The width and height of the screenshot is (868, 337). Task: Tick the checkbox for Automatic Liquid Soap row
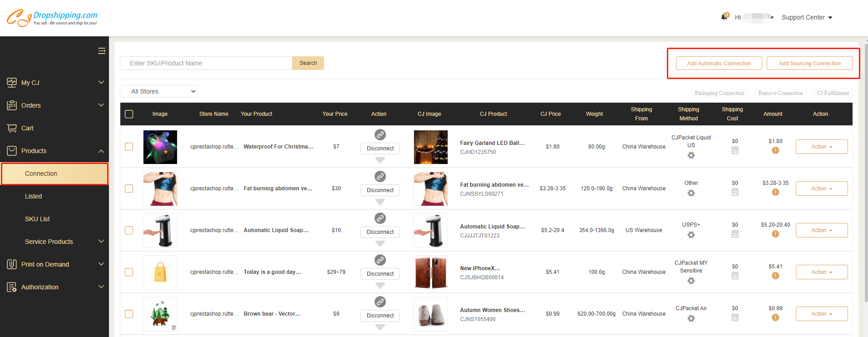point(129,230)
